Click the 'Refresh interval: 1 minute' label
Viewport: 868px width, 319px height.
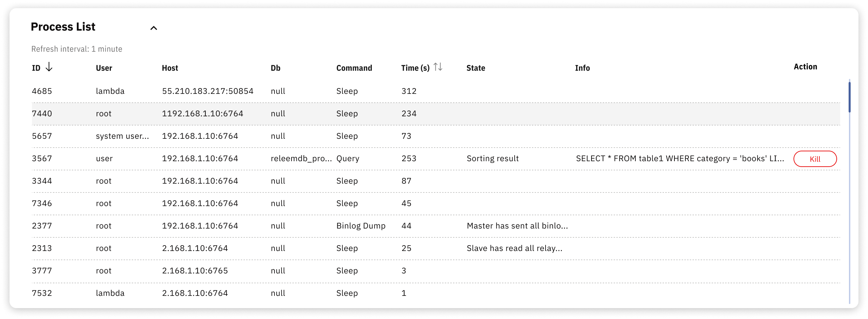pos(77,49)
